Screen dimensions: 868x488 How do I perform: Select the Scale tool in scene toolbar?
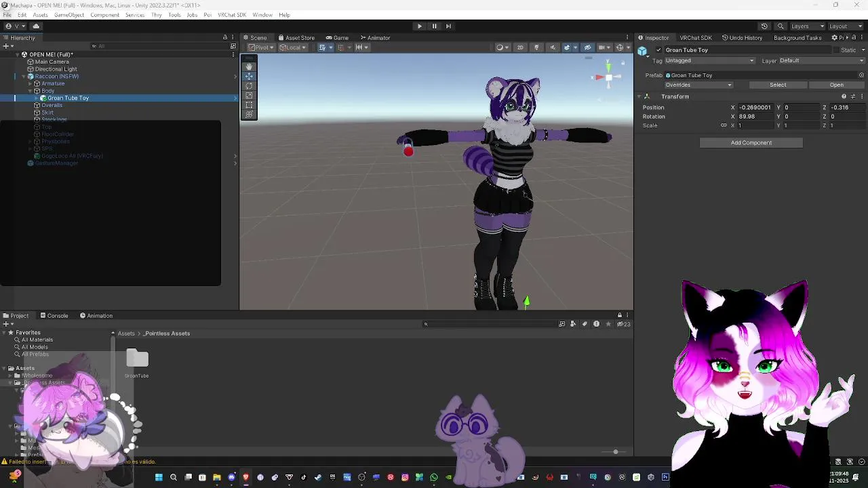click(249, 95)
